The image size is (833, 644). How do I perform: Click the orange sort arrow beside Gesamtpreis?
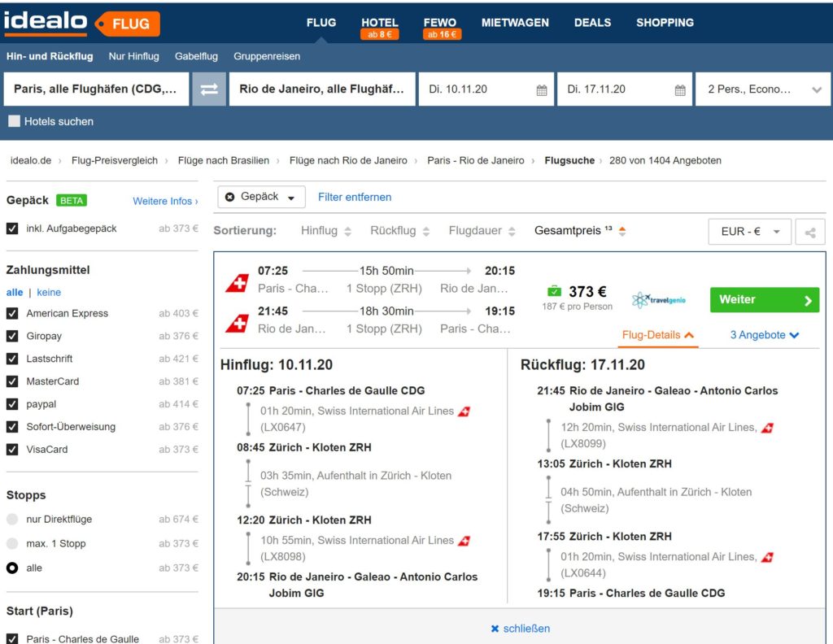(622, 231)
